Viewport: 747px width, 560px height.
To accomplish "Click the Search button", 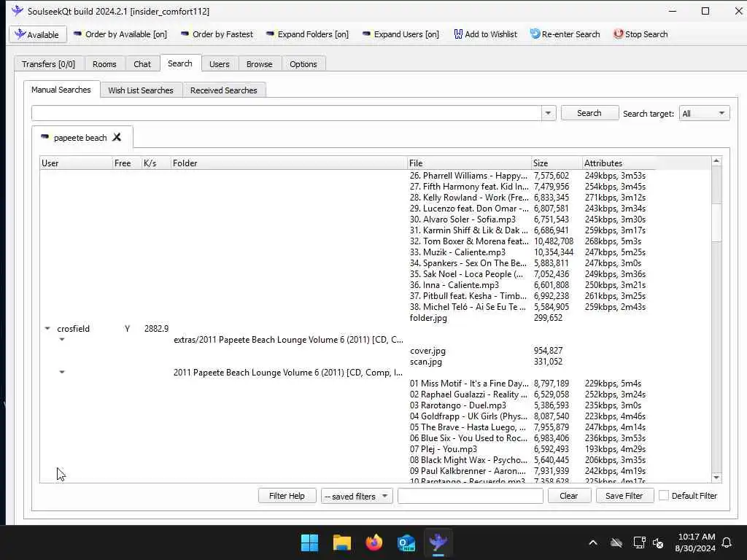I will pos(589,113).
